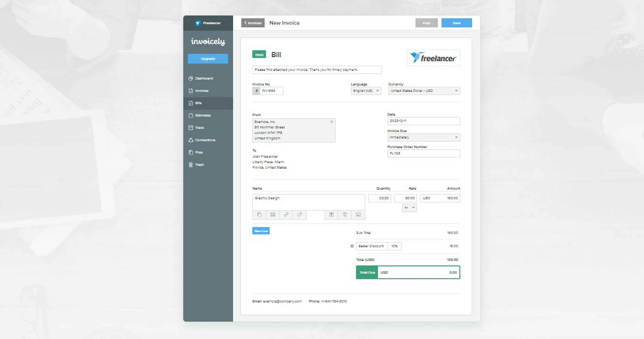This screenshot has height=339, width=644.
Task: Click the Bills document icon in sidebar
Action: (x=191, y=103)
